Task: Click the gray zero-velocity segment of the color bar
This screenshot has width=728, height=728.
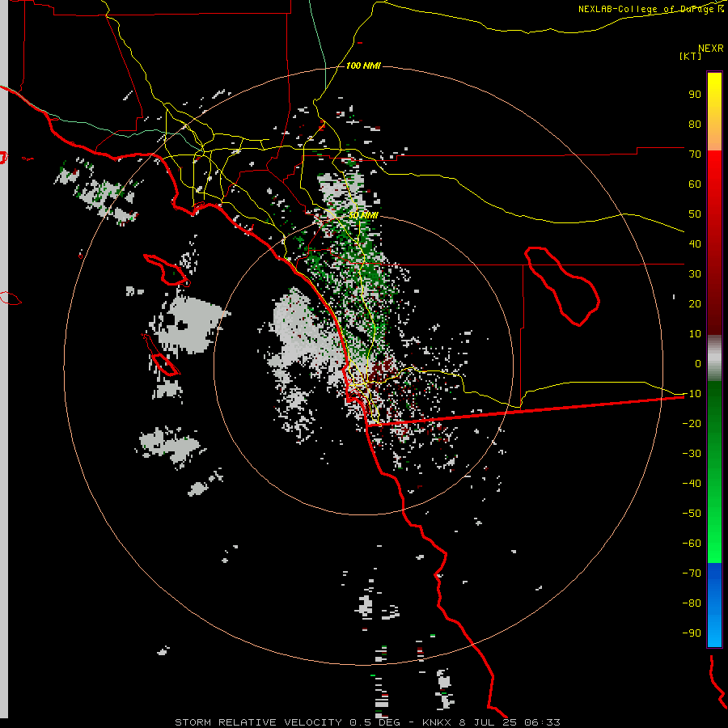Action: (714, 358)
